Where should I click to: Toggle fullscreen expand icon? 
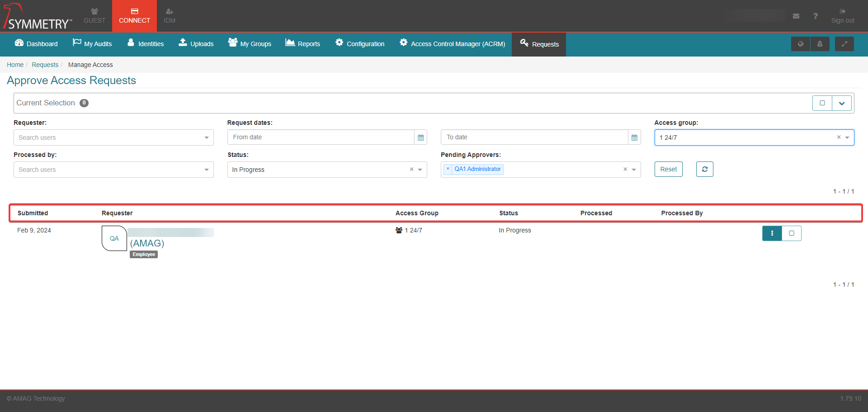tap(844, 44)
